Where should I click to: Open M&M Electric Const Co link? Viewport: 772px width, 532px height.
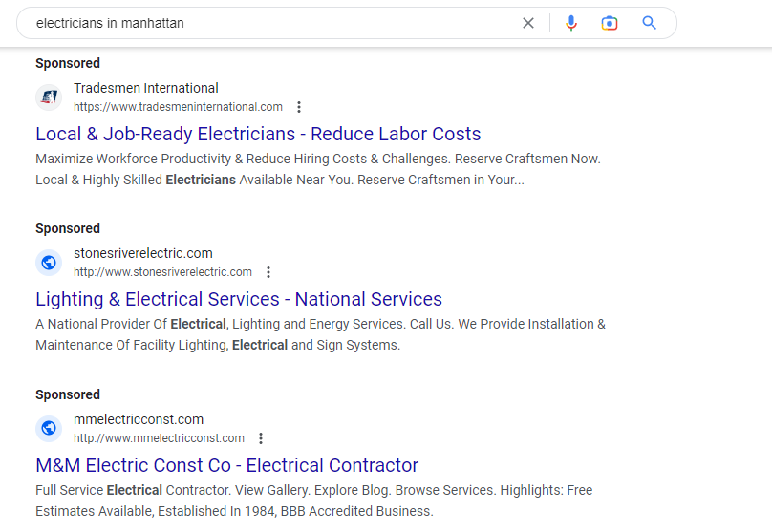coord(227,465)
